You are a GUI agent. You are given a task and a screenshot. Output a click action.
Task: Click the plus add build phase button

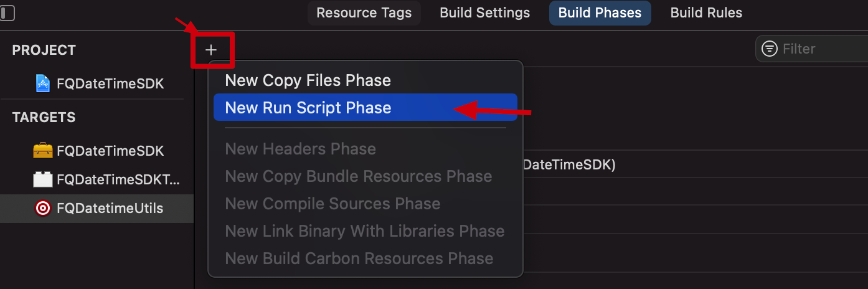tap(211, 50)
